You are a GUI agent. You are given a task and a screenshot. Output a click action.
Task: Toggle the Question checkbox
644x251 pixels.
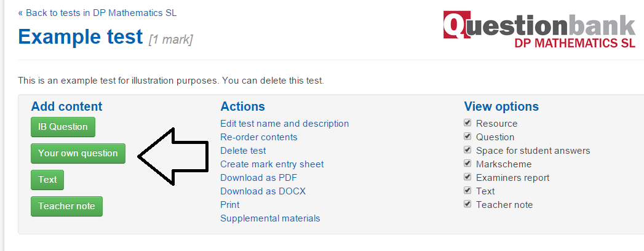coord(467,137)
